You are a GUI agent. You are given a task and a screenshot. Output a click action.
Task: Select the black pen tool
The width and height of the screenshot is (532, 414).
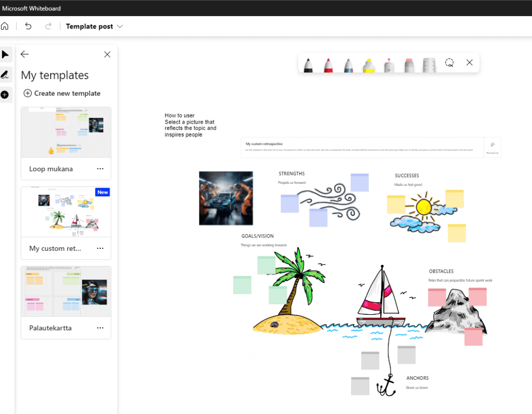[308, 64]
